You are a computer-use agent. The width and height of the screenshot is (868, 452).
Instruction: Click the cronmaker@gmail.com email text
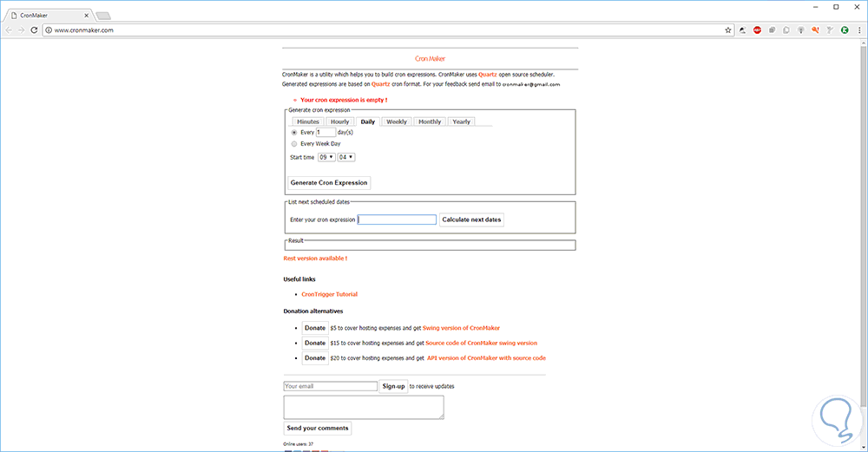click(531, 85)
